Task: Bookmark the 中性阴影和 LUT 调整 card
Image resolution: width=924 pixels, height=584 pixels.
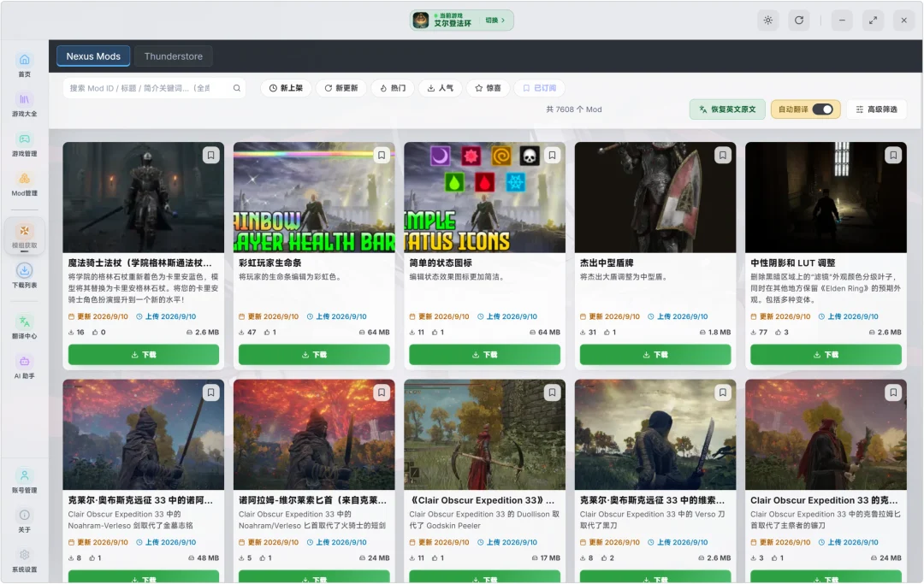Action: tap(892, 156)
